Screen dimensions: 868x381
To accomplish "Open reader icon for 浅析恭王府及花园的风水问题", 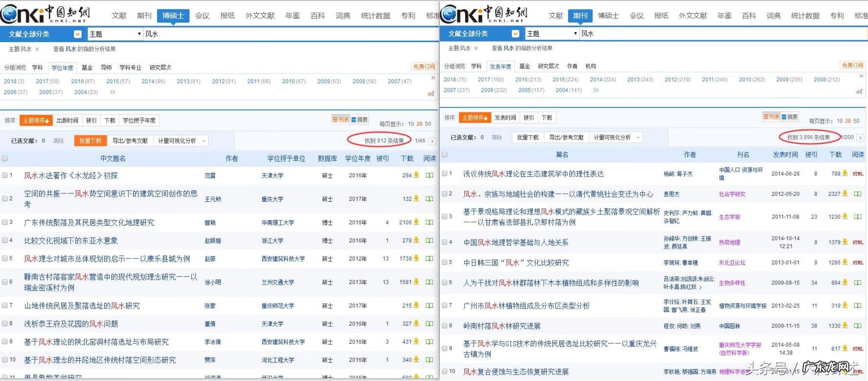I will 429,324.
